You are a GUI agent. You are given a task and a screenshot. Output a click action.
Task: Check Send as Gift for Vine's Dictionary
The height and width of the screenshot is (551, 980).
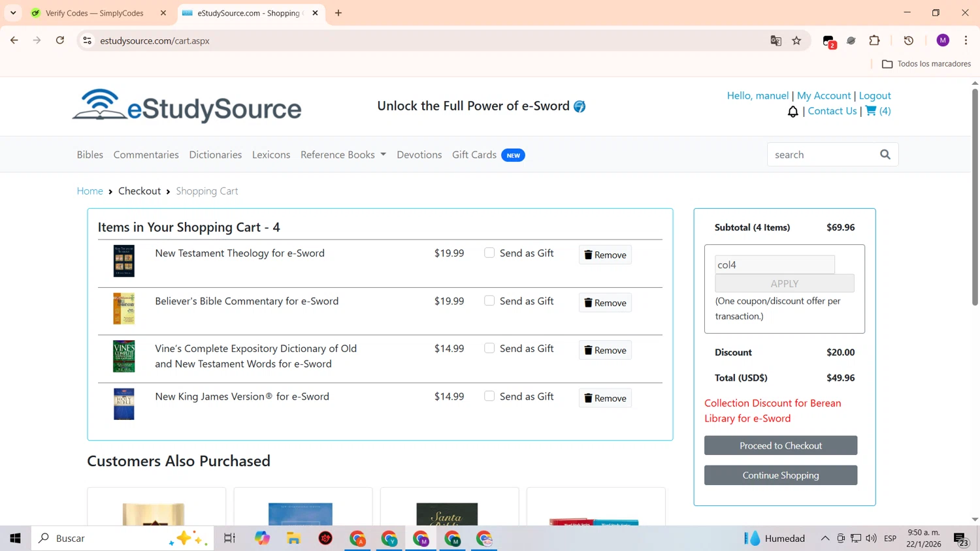[489, 348]
